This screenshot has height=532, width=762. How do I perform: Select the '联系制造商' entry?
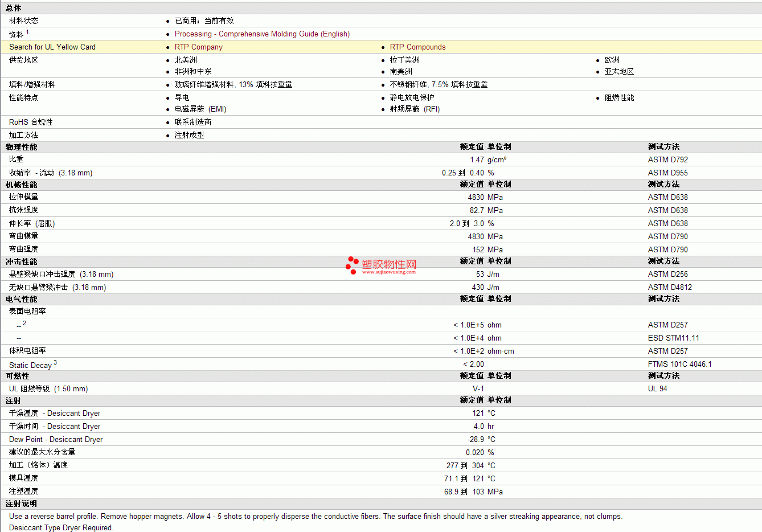[x=193, y=122]
